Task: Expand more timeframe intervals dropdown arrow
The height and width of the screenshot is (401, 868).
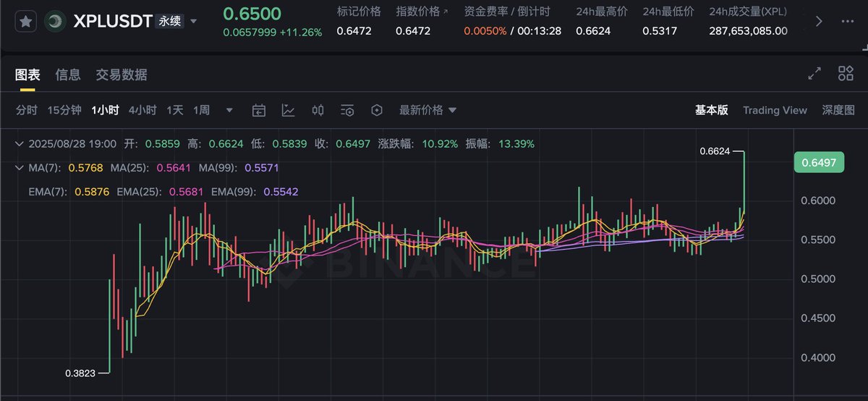Action: tap(229, 110)
